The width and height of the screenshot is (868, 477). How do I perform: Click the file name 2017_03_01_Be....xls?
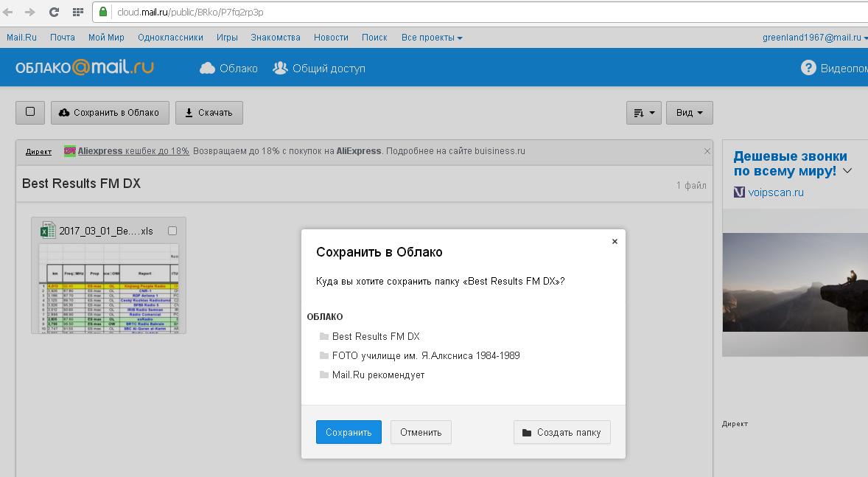tap(105, 231)
